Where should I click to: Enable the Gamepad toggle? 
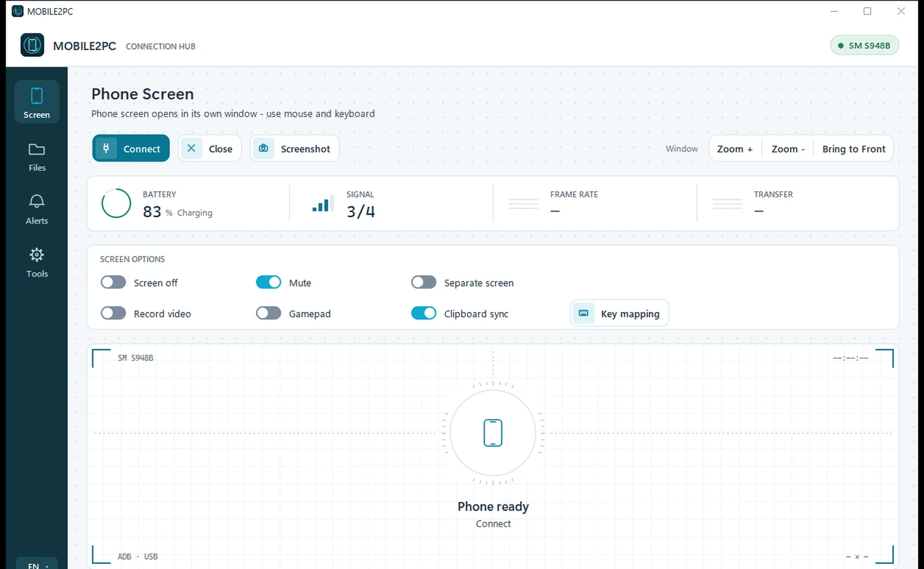(x=269, y=313)
